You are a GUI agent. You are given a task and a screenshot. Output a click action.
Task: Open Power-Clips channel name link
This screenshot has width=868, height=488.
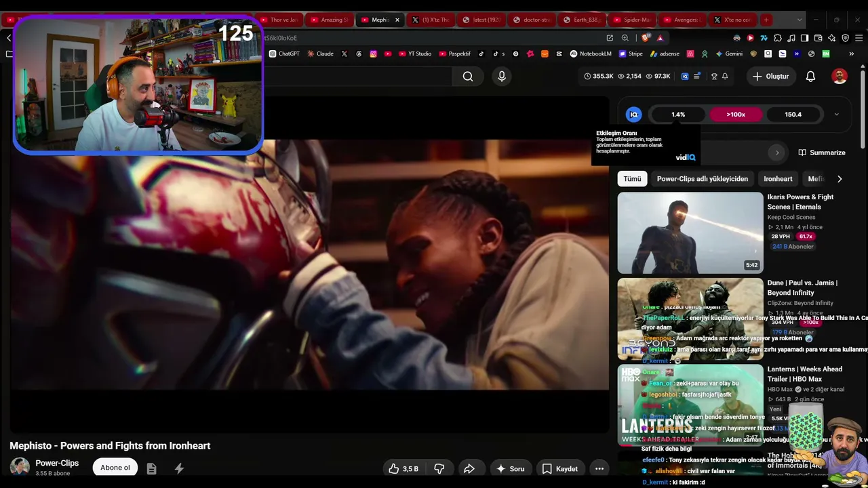[57, 463]
